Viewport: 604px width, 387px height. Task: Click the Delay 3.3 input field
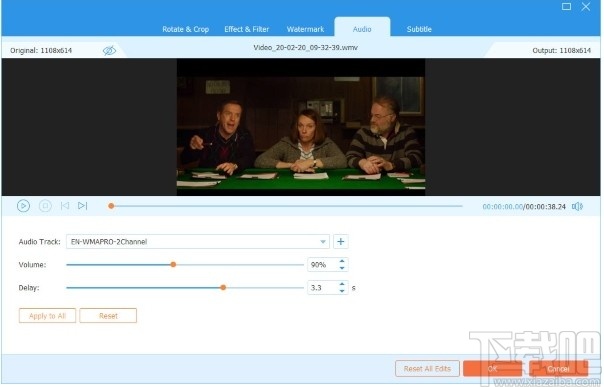click(x=323, y=288)
